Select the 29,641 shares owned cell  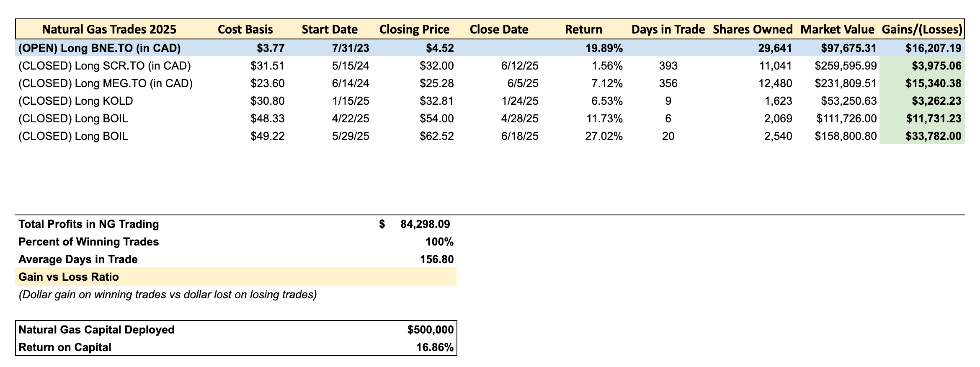coord(775,48)
